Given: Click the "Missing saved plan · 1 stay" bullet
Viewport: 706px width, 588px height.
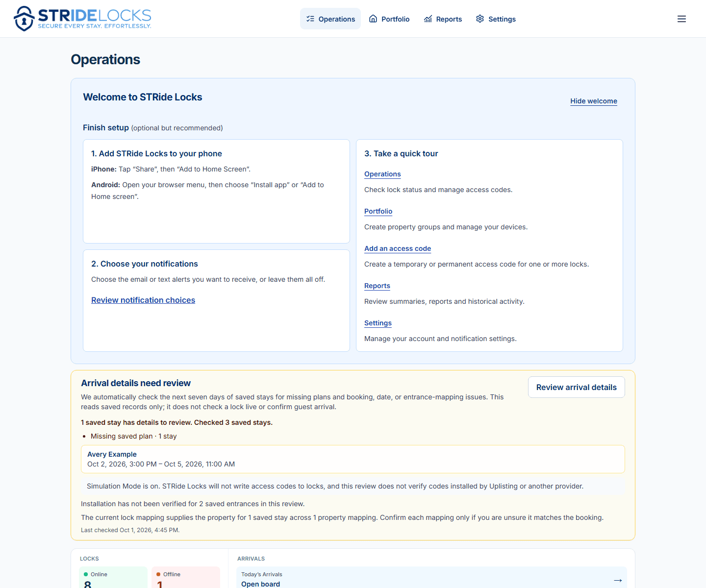Looking at the screenshot, I should (133, 436).
